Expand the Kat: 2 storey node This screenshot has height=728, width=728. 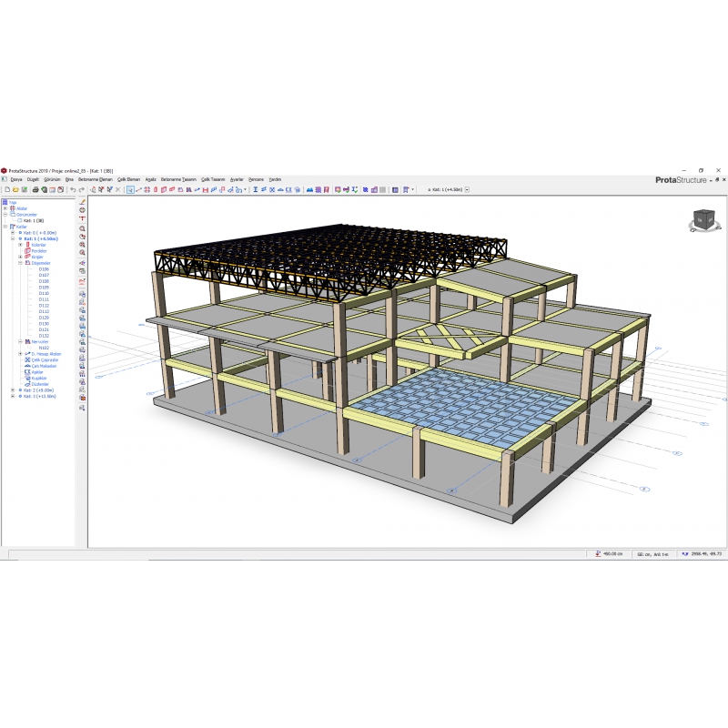[13, 390]
